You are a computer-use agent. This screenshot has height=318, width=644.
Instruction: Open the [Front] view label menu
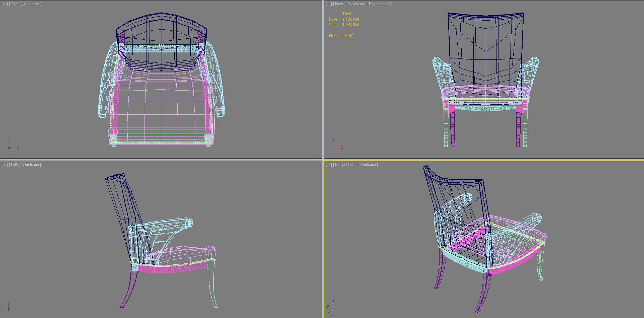pos(339,4)
